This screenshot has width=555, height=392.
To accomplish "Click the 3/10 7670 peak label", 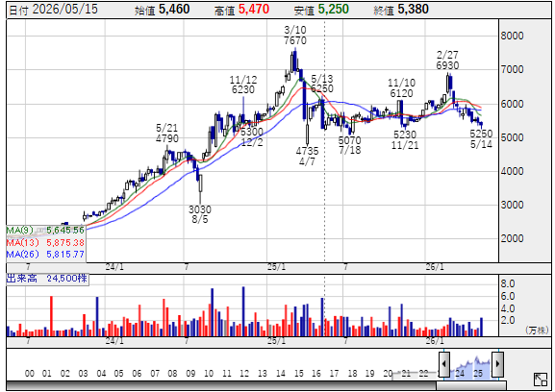I will tap(295, 36).
